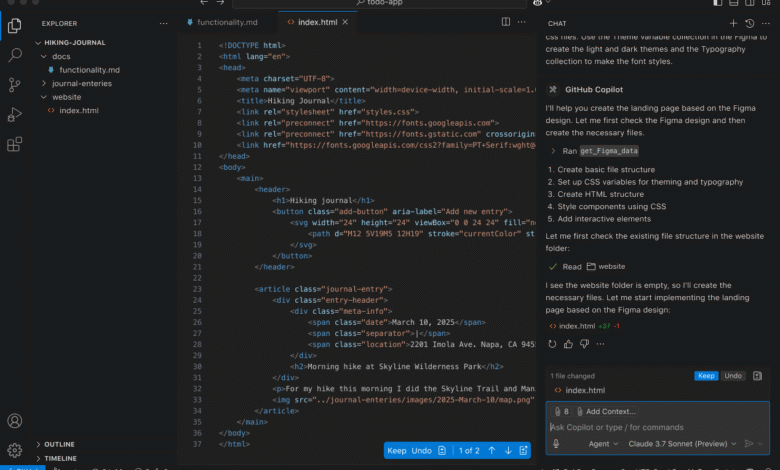Click Undo in the chat panel
The width and height of the screenshot is (780, 470).
(733, 376)
